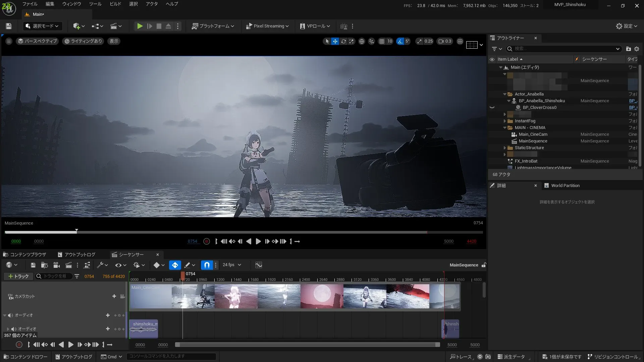Toggle auto-key recording in Sequencer
Screen dimensions: 644x362
click(x=175, y=265)
